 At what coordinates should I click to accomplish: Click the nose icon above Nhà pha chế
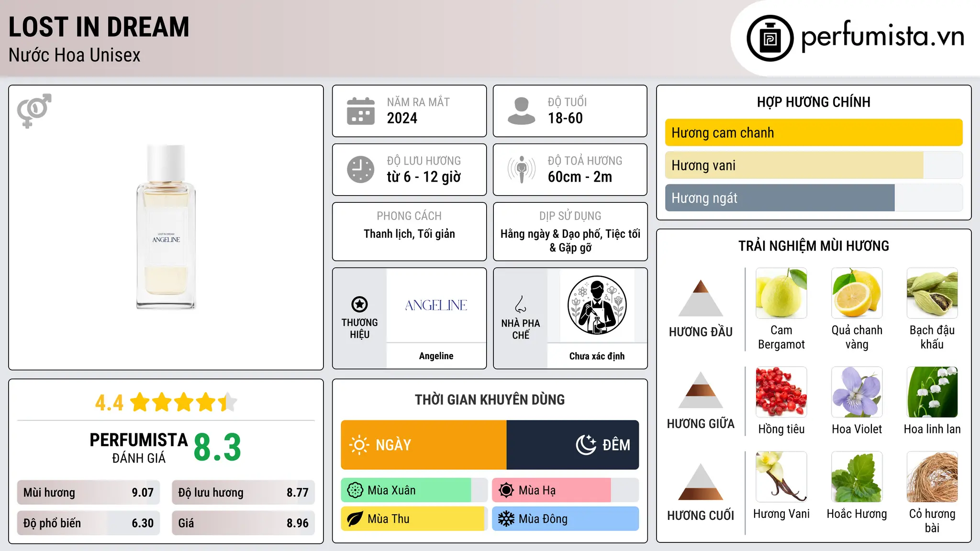click(x=521, y=304)
